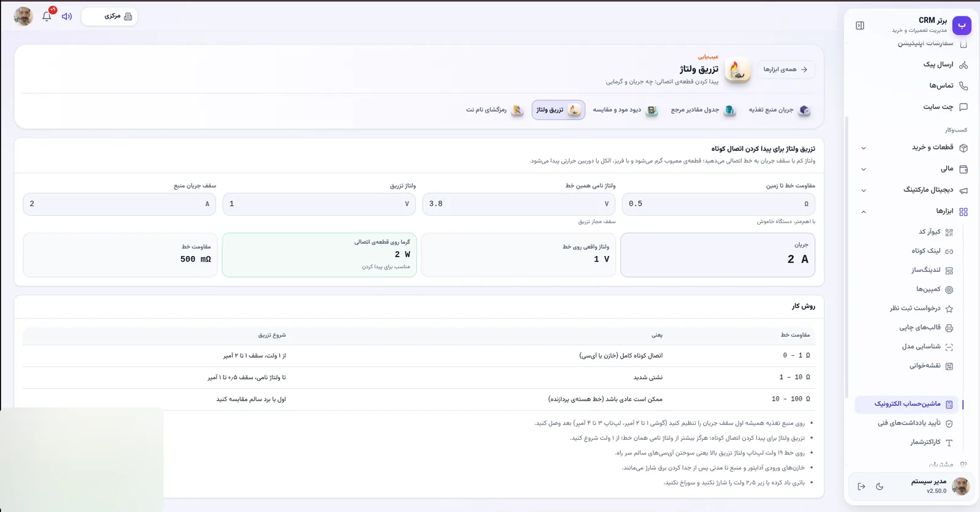
Task: Focus the ولتاژ تزریق input field
Action: (x=319, y=205)
